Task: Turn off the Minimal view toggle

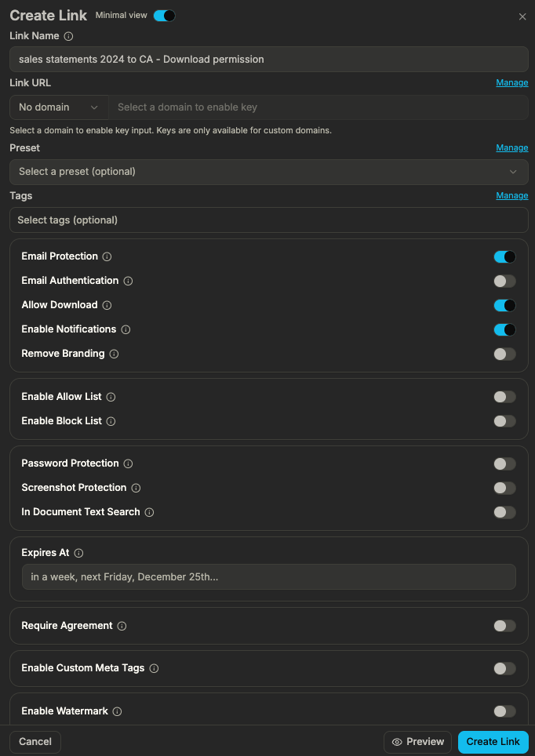Action: click(163, 15)
